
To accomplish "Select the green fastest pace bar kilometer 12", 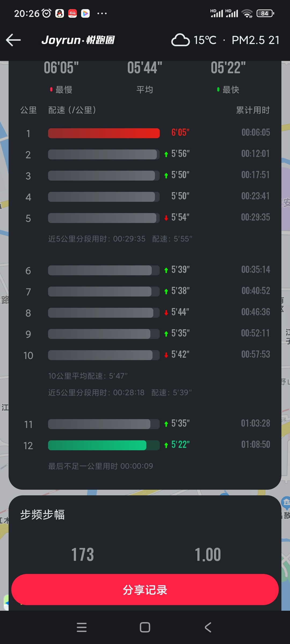I will point(97,445).
